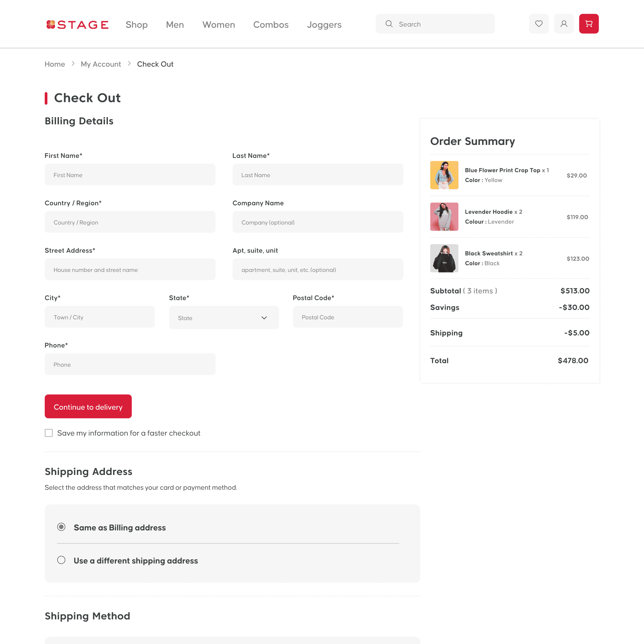Open the red shopping cart icon

(589, 24)
